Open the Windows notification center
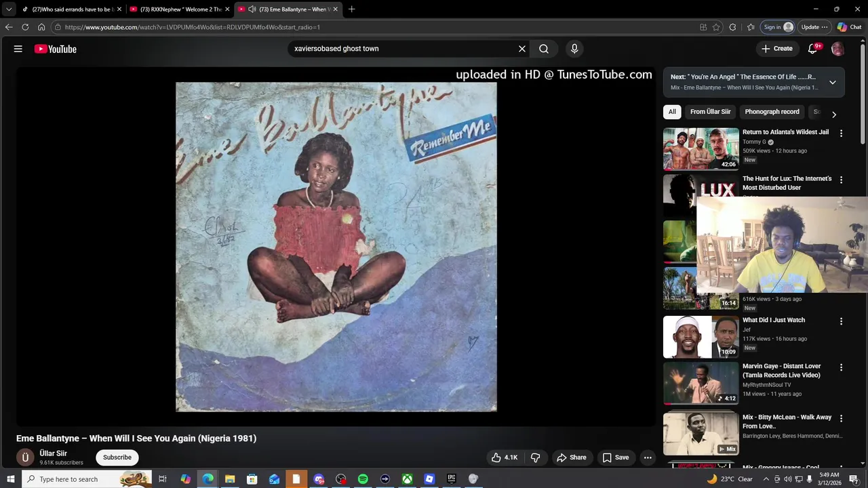This screenshot has height=488, width=868. [854, 479]
